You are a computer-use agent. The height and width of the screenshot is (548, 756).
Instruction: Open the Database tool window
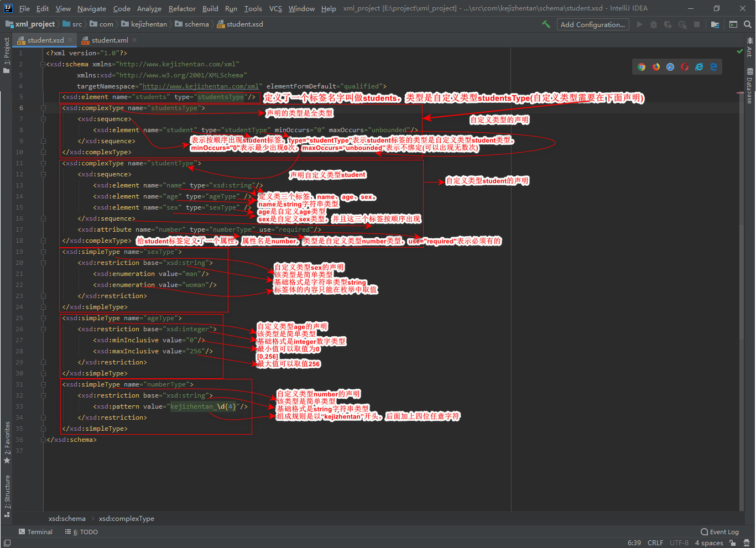[750, 86]
